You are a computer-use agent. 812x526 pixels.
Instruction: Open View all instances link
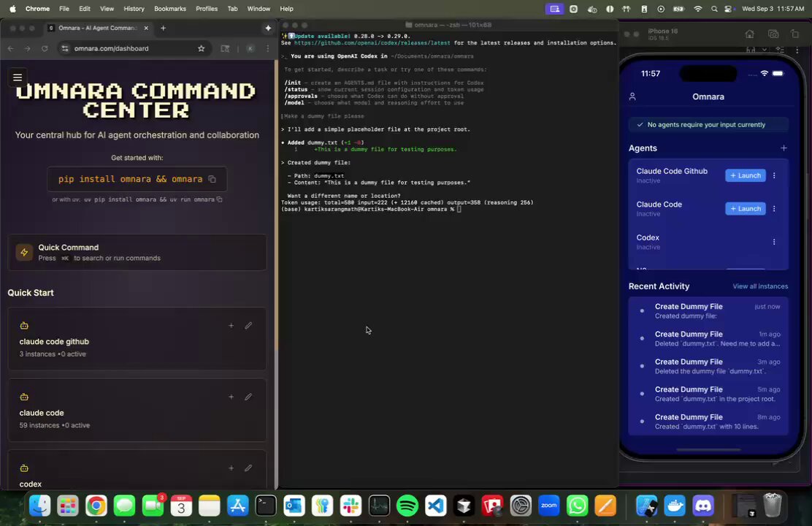tap(759, 286)
